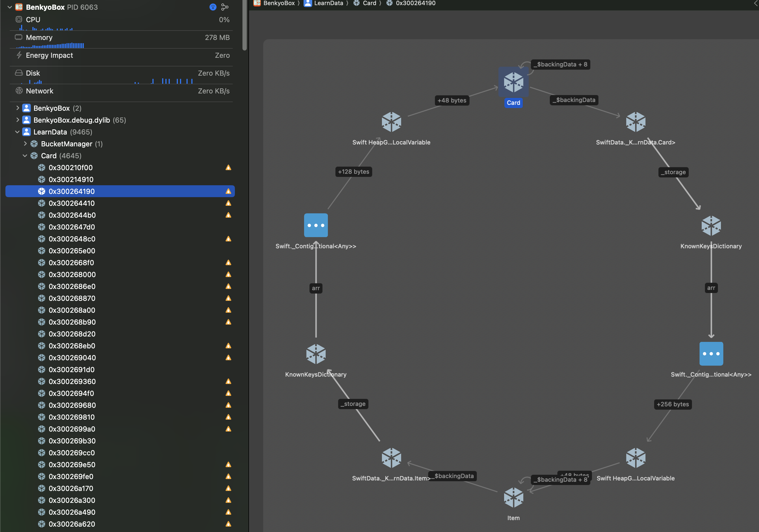The image size is (759, 532).
Task: Click cube icon beside BucketManager
Action: click(x=34, y=144)
